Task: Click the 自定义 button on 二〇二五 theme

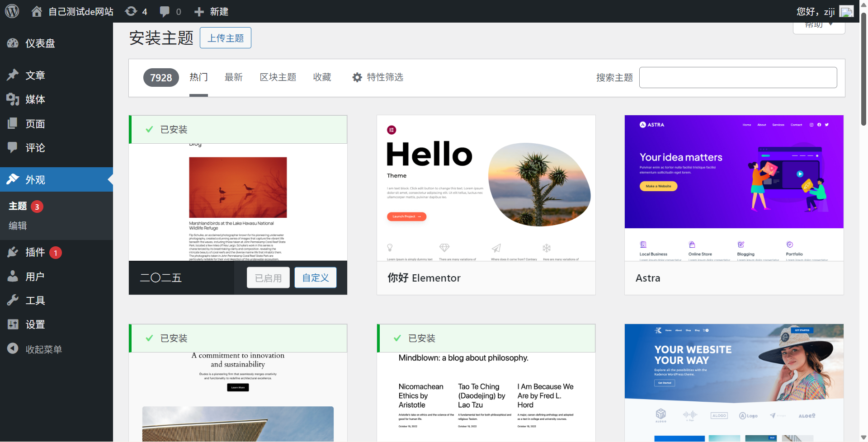Action: point(316,277)
